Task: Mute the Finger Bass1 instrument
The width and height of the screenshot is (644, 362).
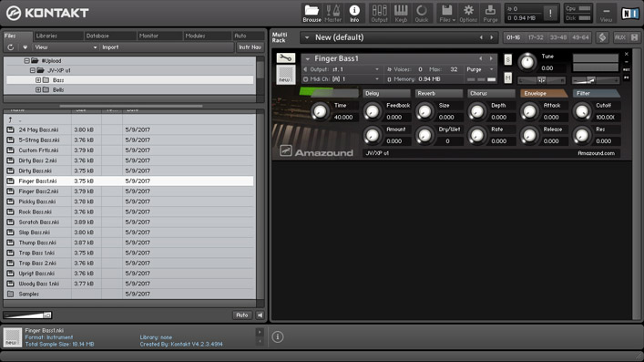Action: coord(508,78)
